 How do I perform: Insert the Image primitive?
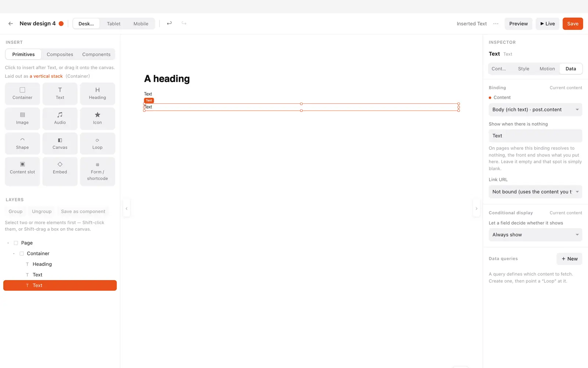pos(22,118)
